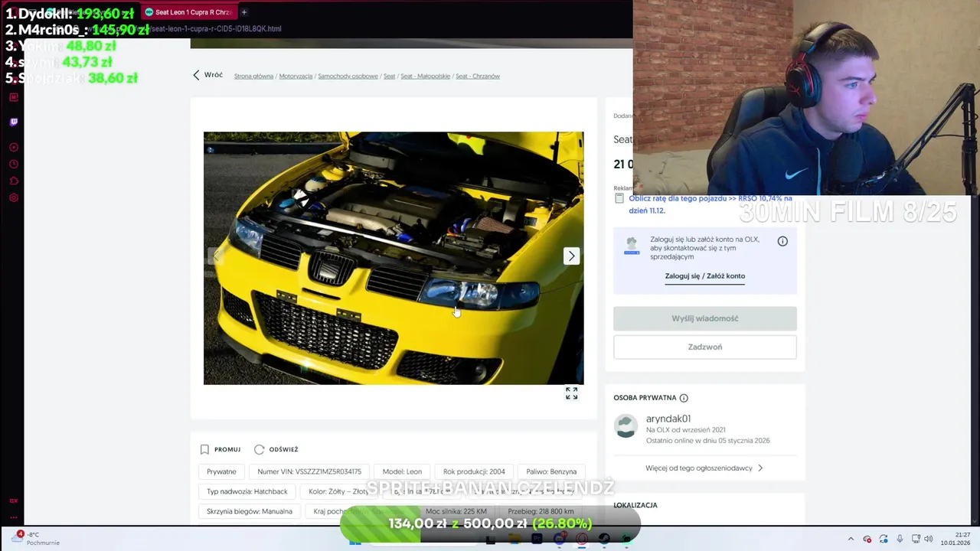Click the Prywatne tag
Viewport: 980px width, 551px height.
221,471
